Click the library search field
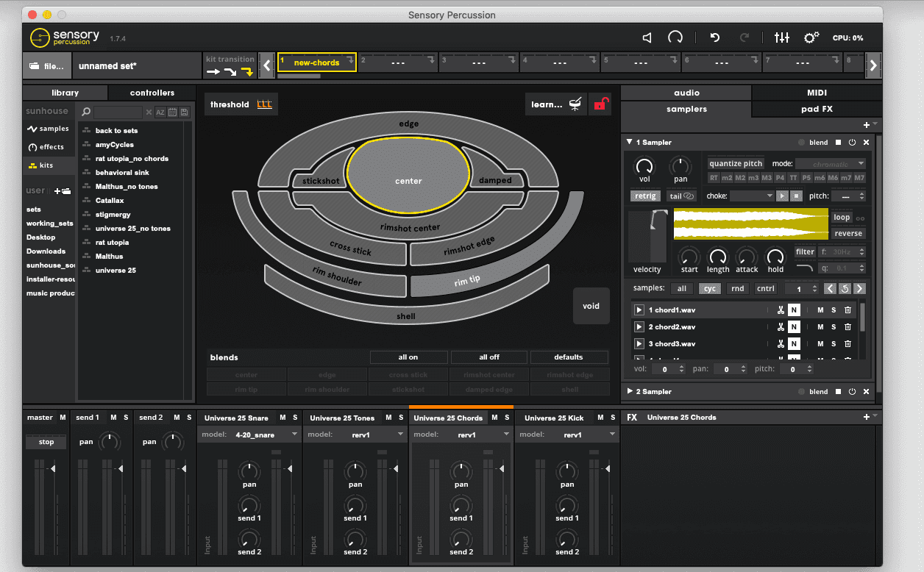 click(118, 112)
